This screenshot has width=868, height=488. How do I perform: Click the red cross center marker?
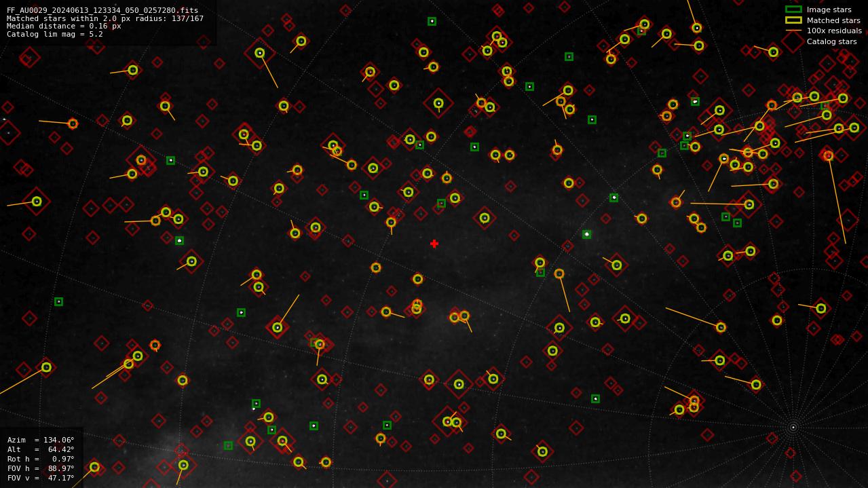click(434, 244)
